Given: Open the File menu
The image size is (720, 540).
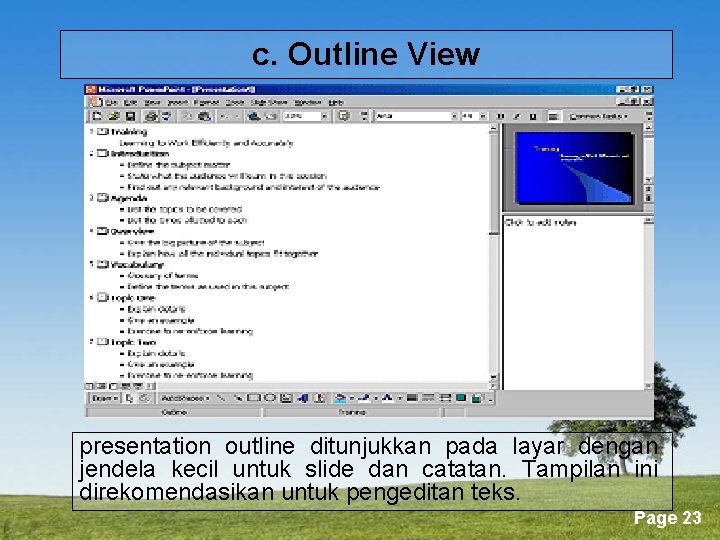Looking at the screenshot, I should 113,102.
